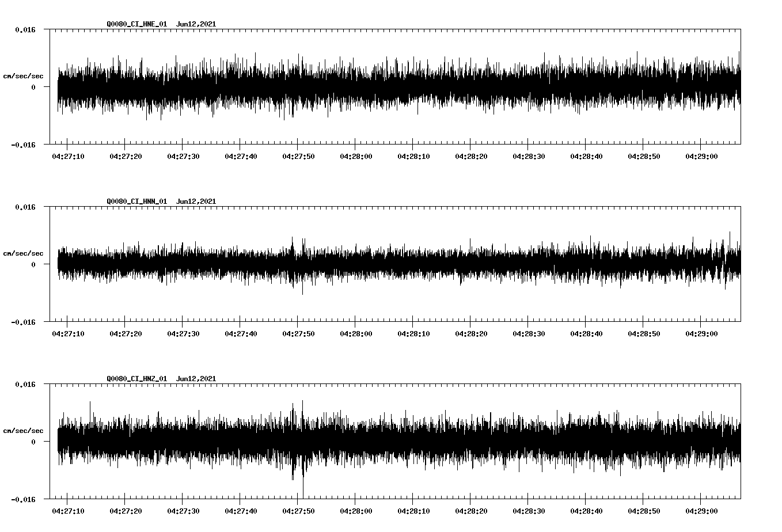Select the cm/sec/sec label of HNZ plot

(23, 431)
